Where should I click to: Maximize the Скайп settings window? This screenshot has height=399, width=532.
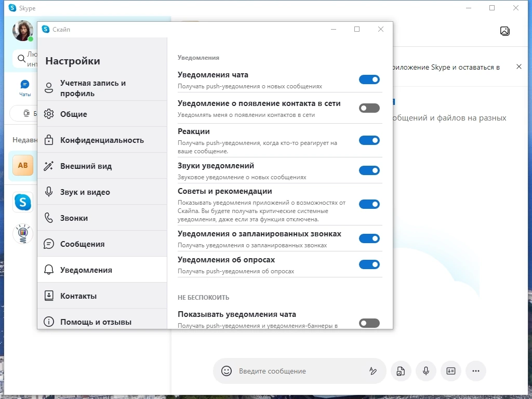point(357,29)
